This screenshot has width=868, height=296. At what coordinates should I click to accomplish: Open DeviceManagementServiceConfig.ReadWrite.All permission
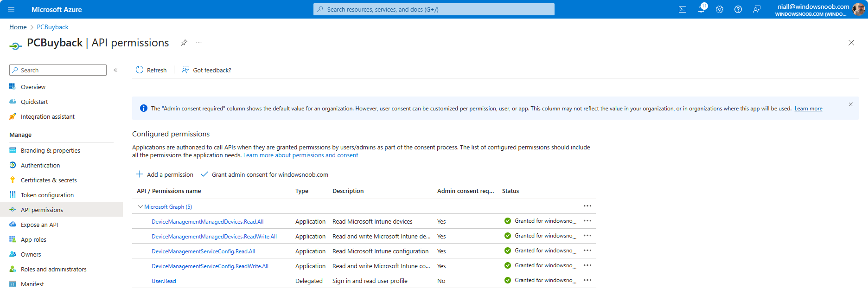[210, 266]
